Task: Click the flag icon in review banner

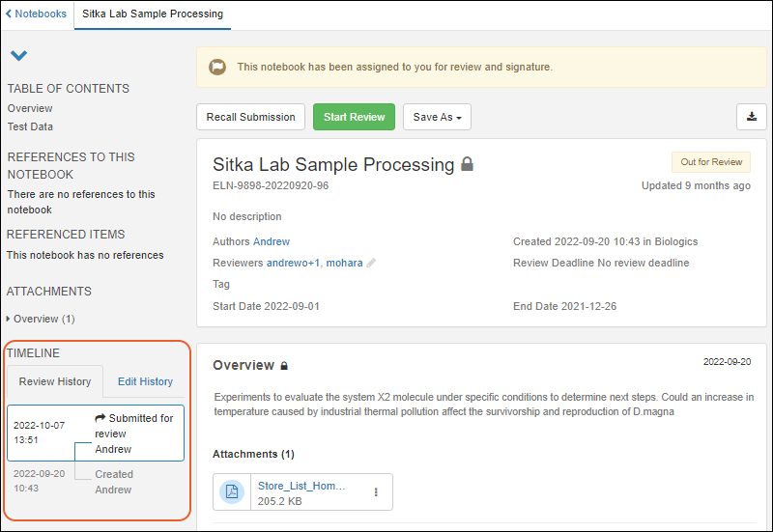Action: pyautogui.click(x=217, y=68)
